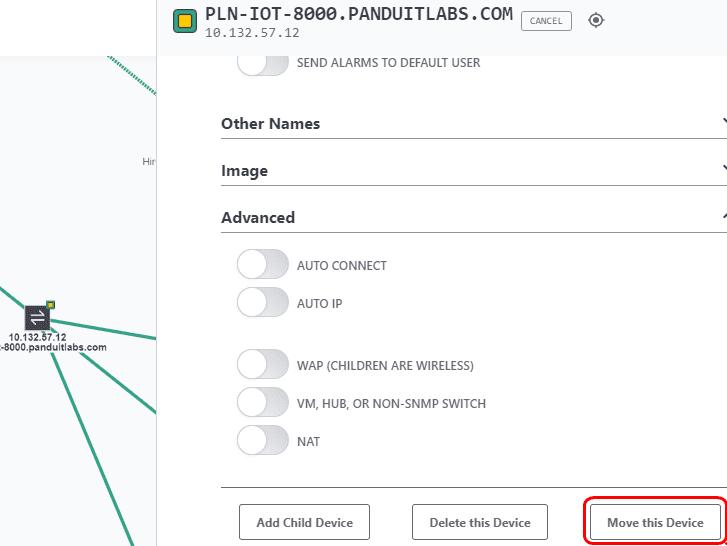Screen dimensions: 727x546
Task: Click Move this Device button
Action: pos(655,522)
